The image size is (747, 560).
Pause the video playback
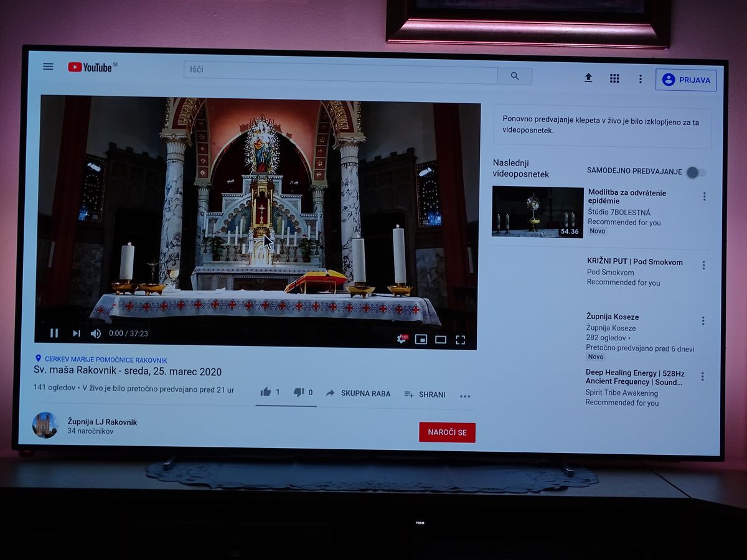point(54,333)
